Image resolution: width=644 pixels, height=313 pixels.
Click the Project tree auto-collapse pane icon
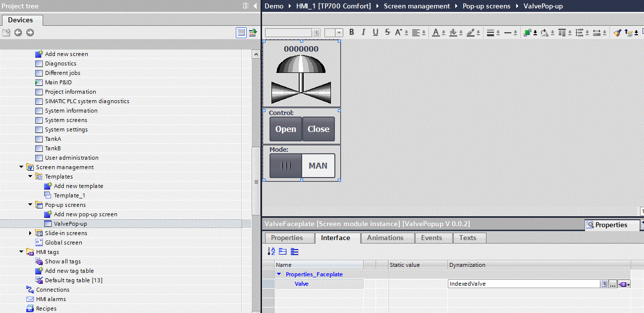coord(246,6)
